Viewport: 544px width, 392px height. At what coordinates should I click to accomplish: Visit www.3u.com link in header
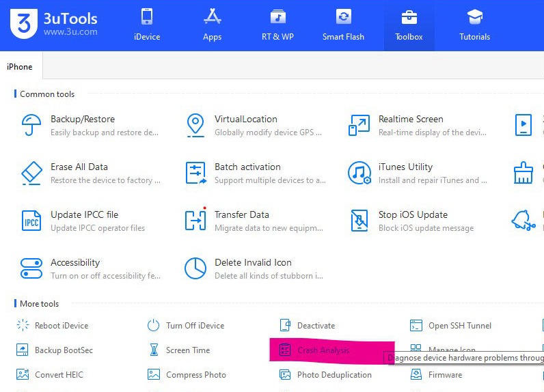click(x=70, y=32)
